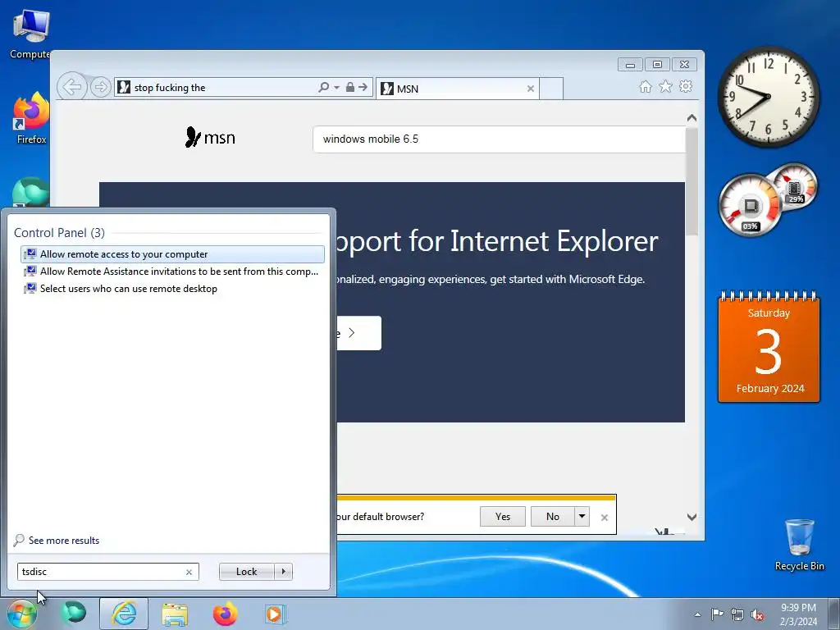Select Allow remote access to your computer
840x630 pixels.
tap(172, 254)
